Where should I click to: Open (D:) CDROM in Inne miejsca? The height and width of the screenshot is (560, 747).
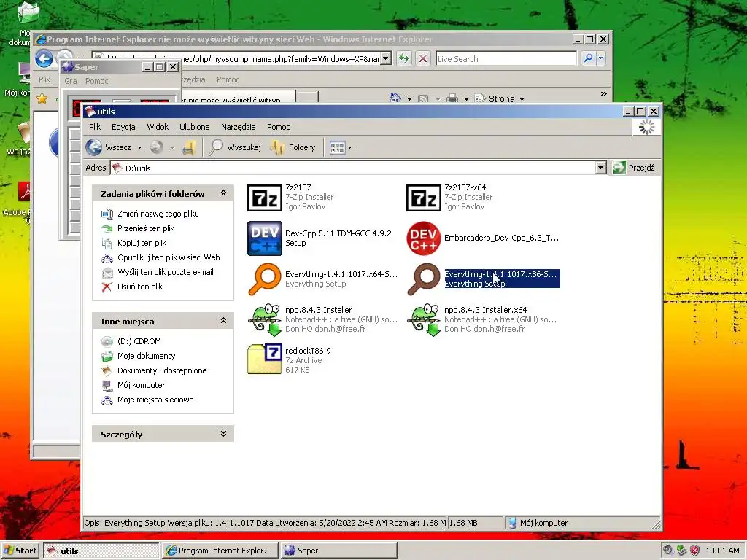point(139,341)
